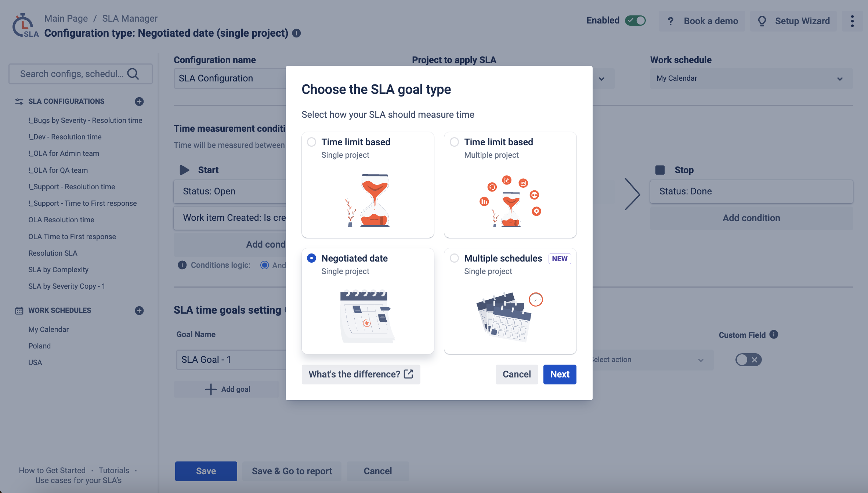The image size is (868, 493).
Task: Click the Custom Field info icon
Action: pos(774,335)
